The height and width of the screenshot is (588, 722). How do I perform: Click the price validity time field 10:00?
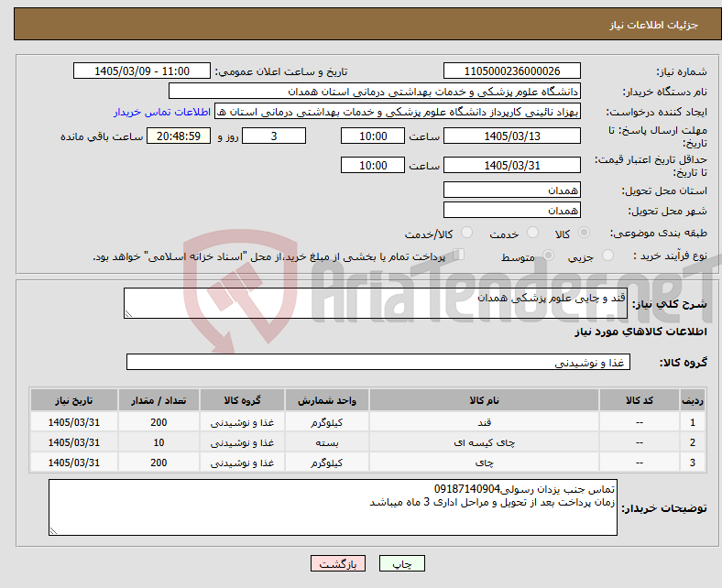pyautogui.click(x=373, y=165)
